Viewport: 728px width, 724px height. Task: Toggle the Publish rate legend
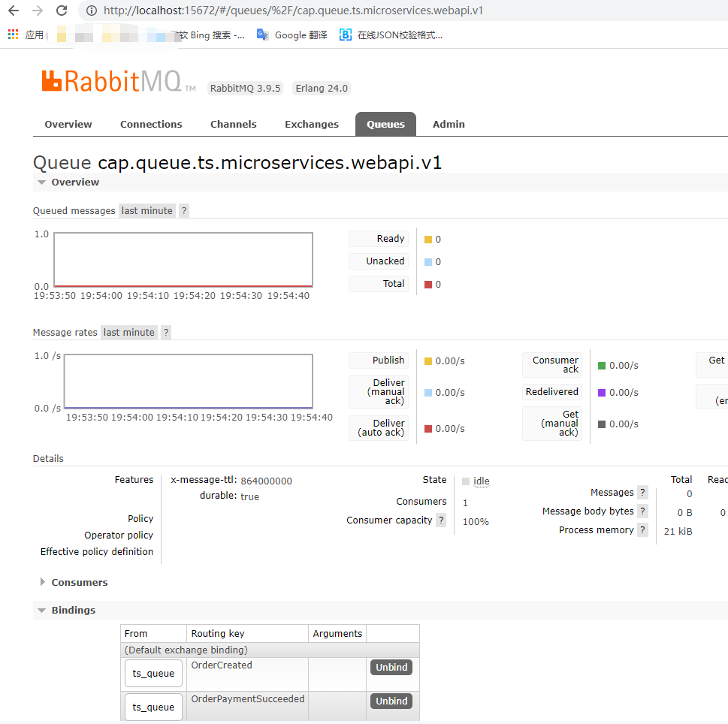379,360
